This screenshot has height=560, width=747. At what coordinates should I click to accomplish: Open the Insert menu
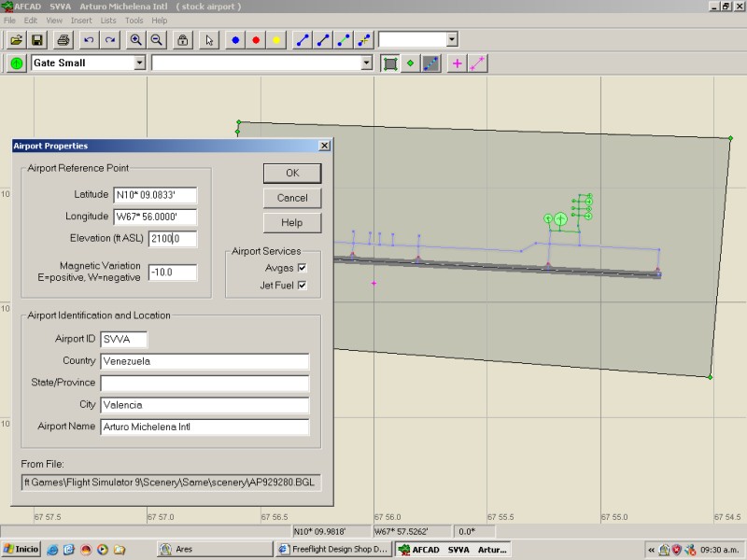tap(81, 20)
